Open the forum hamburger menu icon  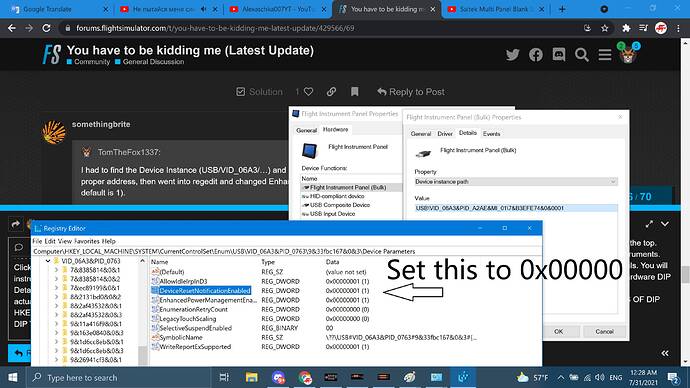click(605, 55)
